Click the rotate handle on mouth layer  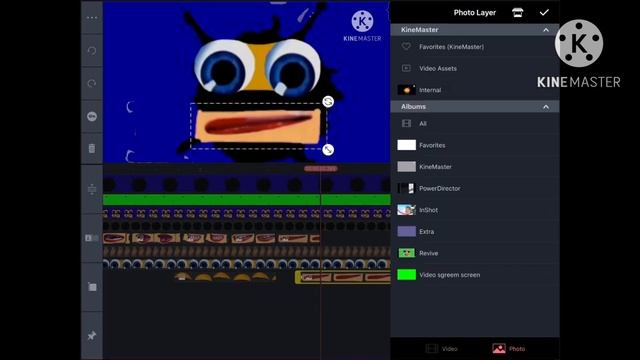point(328,101)
